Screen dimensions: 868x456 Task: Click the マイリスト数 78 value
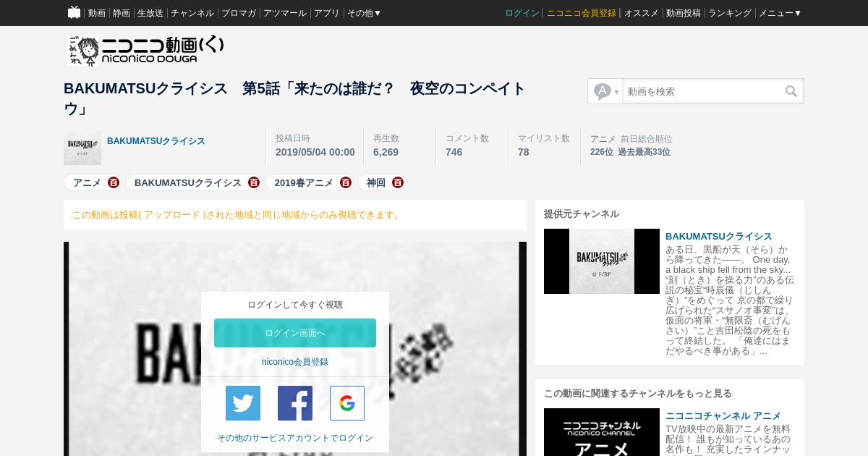point(523,152)
